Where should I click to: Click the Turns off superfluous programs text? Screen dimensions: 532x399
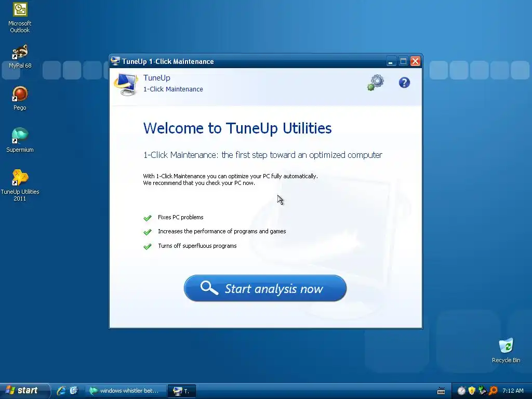[x=197, y=246]
